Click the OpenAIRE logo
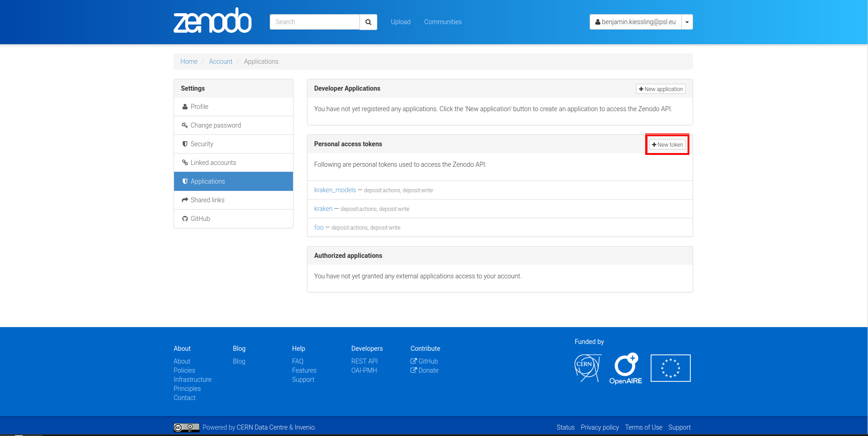868x436 pixels. coord(626,369)
